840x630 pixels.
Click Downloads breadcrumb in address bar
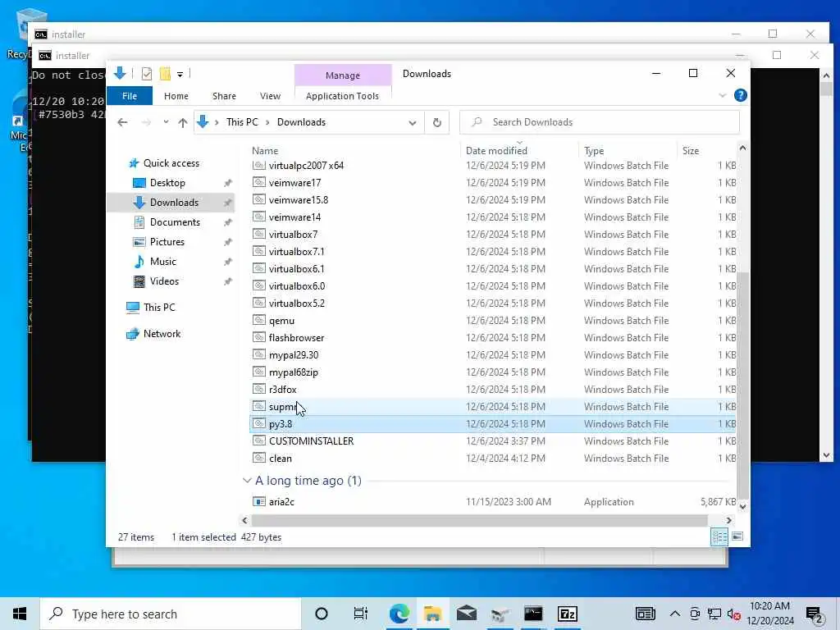pos(301,122)
